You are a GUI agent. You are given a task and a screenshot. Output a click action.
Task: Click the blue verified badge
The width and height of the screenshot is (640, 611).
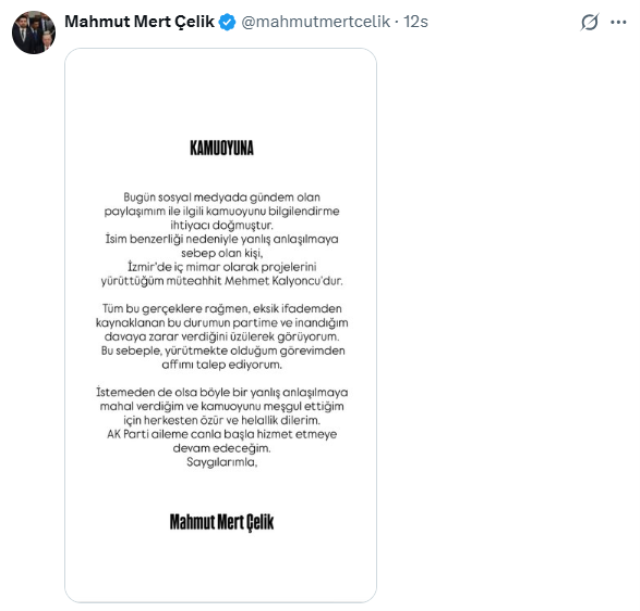[x=227, y=22]
